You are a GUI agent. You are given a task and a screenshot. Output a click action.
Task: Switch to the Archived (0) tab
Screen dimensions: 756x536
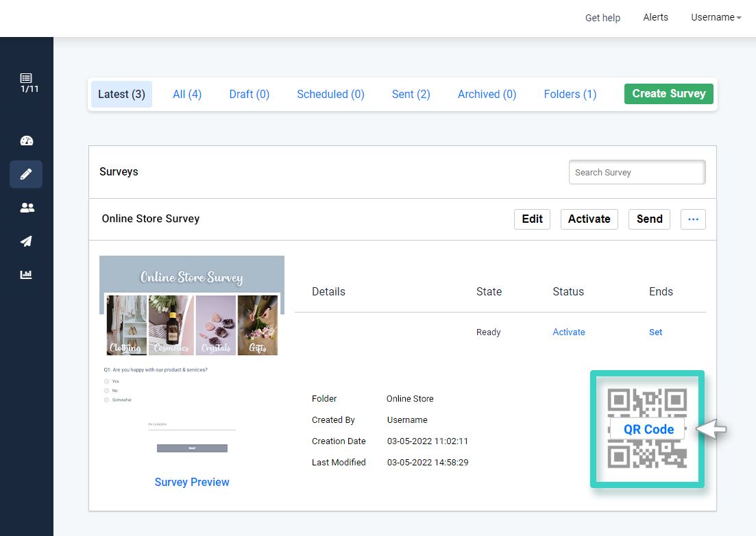[487, 94]
